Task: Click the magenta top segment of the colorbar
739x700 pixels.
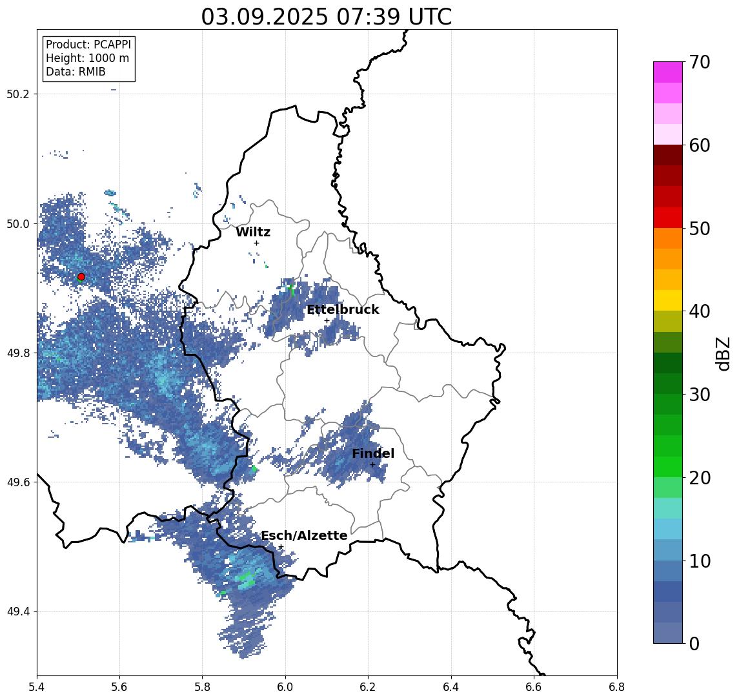Action: coord(668,72)
